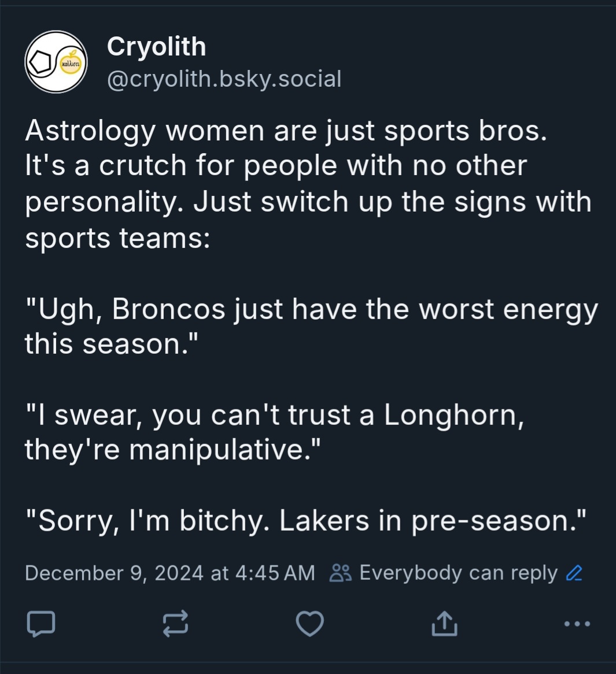Select the opening line about astrology women
This screenshot has height=674, width=616.
pyautogui.click(x=286, y=131)
